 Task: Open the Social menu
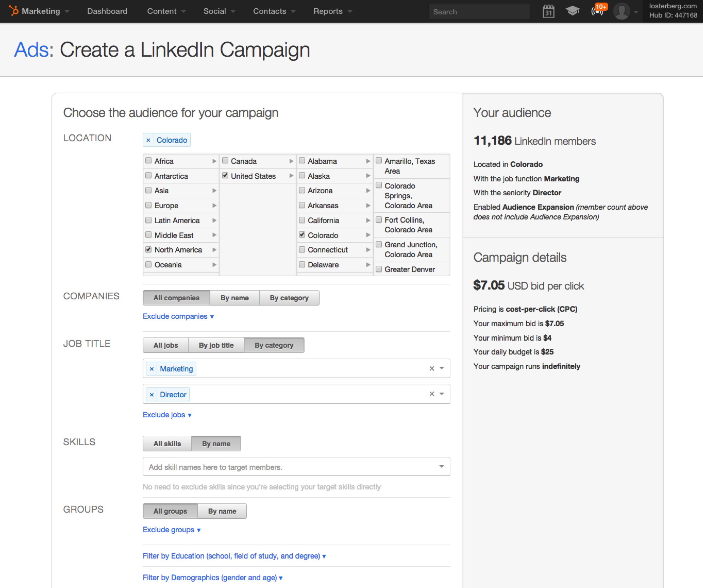coord(219,11)
